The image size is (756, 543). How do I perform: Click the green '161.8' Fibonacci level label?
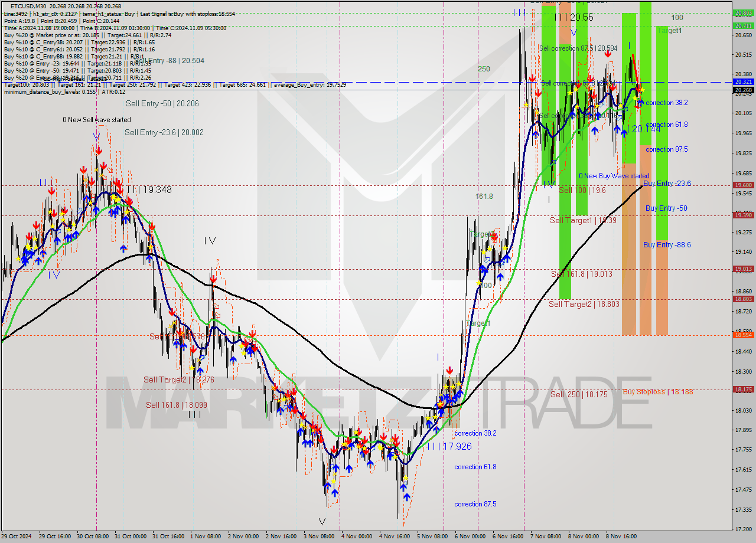(484, 197)
